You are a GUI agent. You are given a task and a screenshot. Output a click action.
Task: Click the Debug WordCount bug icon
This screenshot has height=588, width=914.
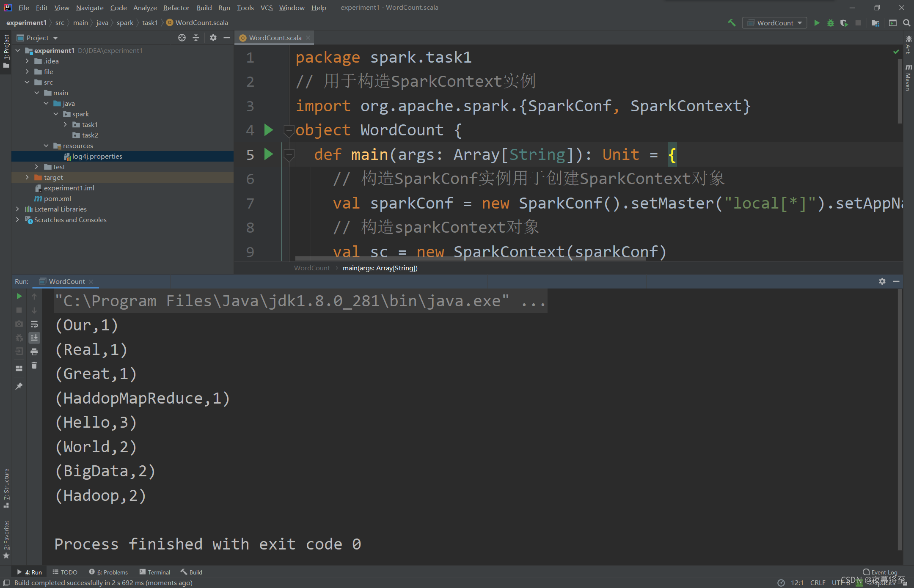[x=830, y=23]
